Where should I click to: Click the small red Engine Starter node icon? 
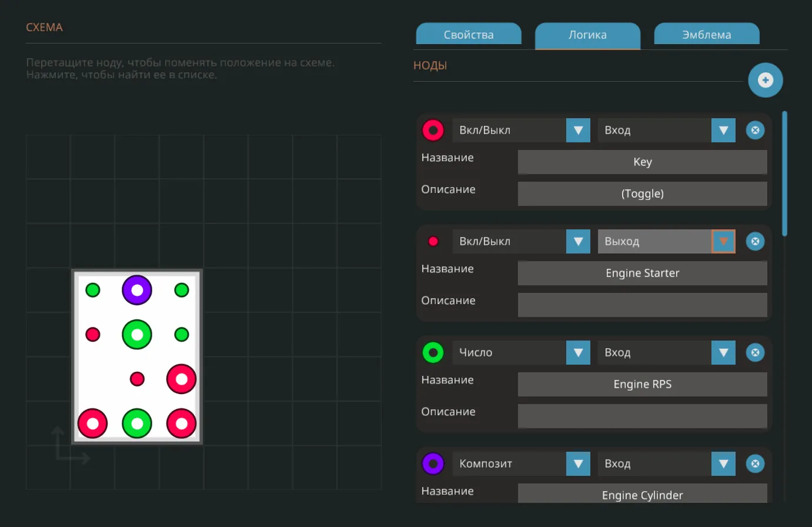click(x=433, y=241)
